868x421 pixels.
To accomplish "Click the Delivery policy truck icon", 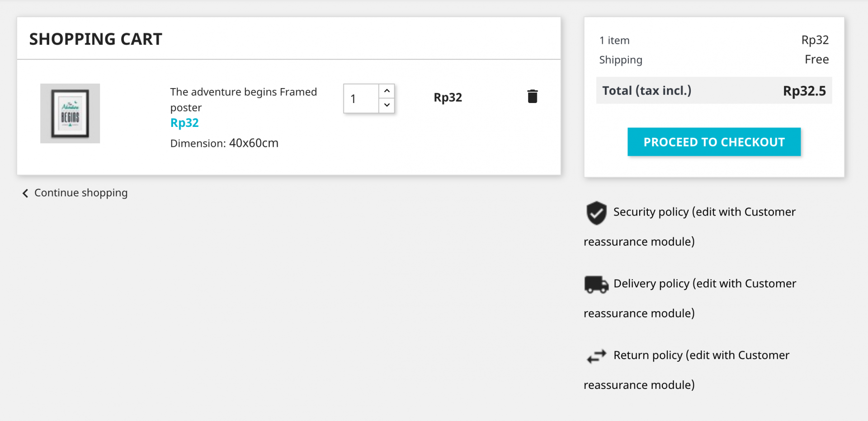I will coord(596,284).
